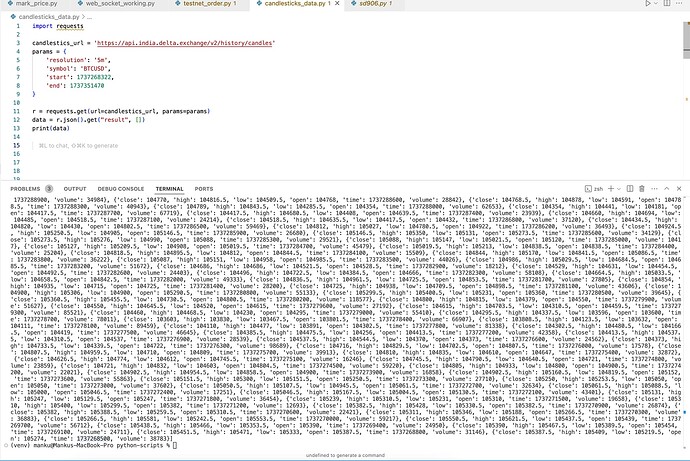Click the 'print(data)' code line

51,128
